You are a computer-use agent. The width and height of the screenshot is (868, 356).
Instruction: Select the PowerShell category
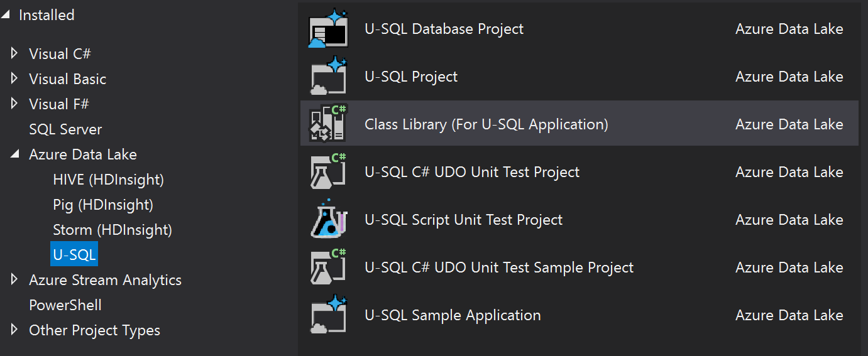point(65,305)
